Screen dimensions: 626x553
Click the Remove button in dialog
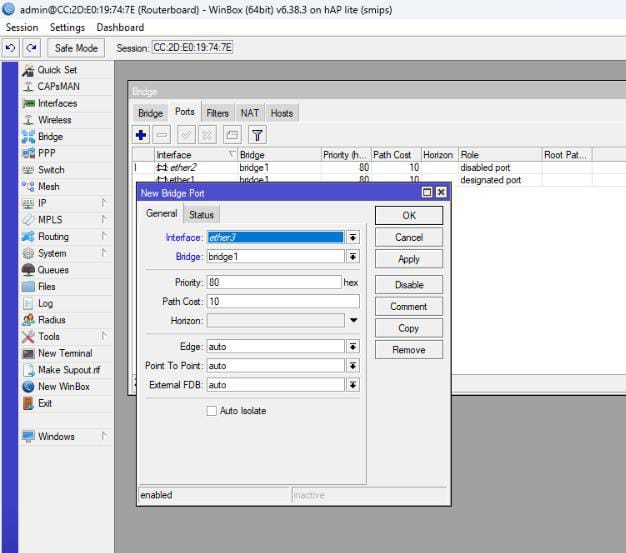(409, 350)
